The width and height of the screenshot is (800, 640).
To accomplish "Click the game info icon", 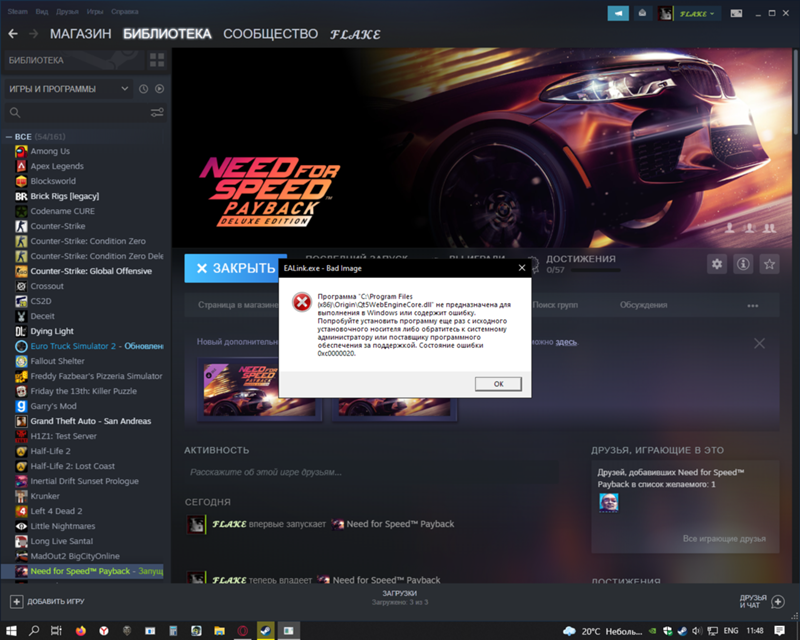I will [743, 264].
